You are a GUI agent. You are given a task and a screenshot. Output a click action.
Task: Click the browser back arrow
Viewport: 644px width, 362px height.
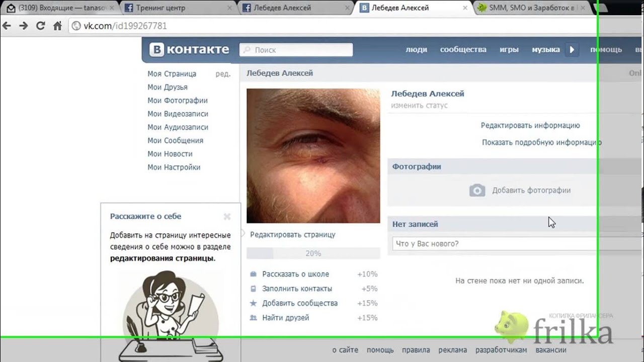[7, 26]
